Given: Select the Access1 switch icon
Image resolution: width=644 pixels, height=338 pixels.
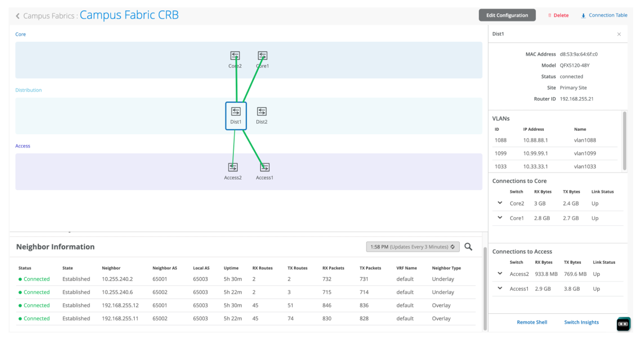Looking at the screenshot, I should pyautogui.click(x=265, y=167).
